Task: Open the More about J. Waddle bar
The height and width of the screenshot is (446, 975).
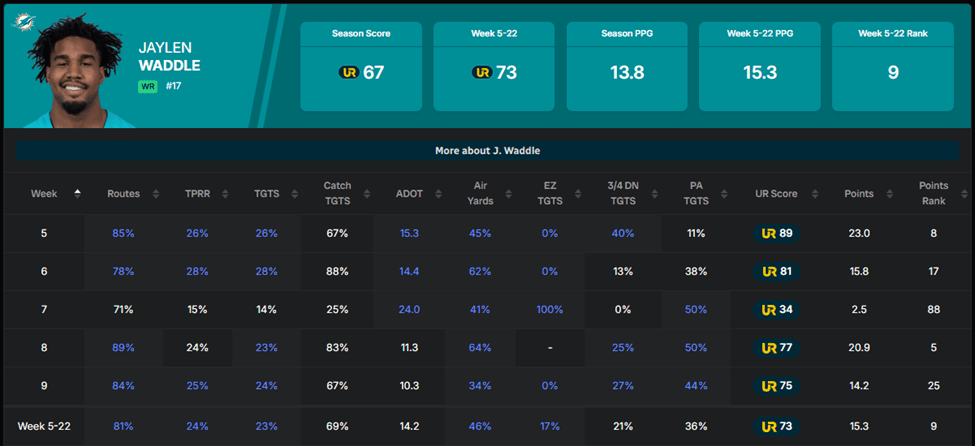Action: (487, 150)
